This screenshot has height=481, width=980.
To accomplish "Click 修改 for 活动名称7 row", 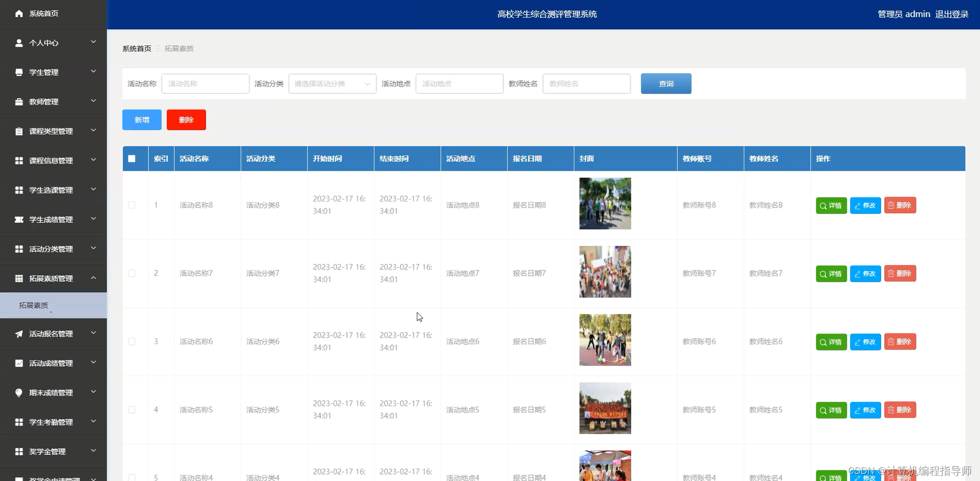I will point(865,274).
